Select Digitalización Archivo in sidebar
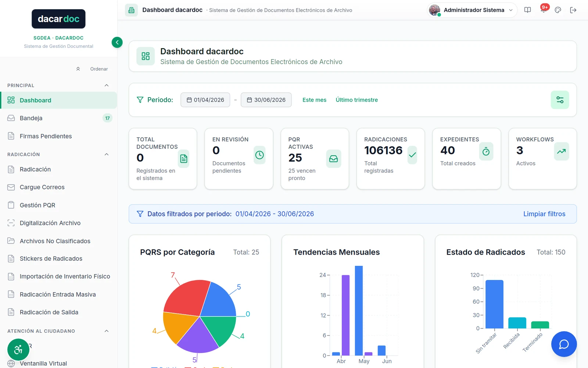 pyautogui.click(x=59, y=223)
